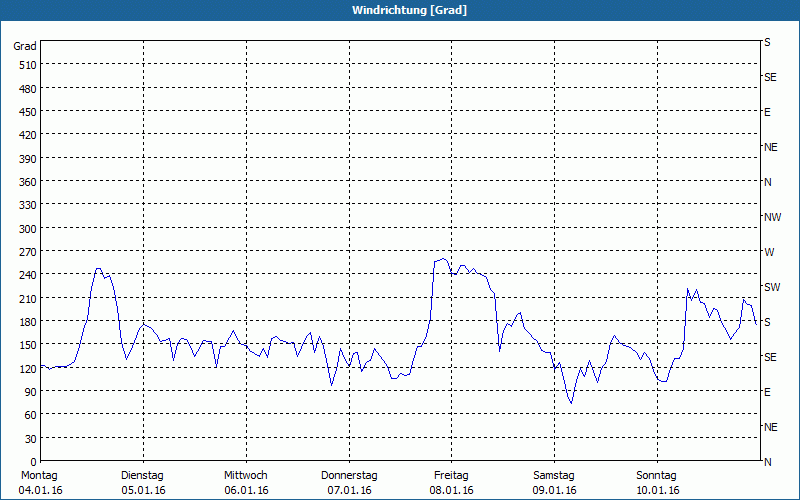Select the Donnerstag 07.01.16 date label

(x=349, y=483)
